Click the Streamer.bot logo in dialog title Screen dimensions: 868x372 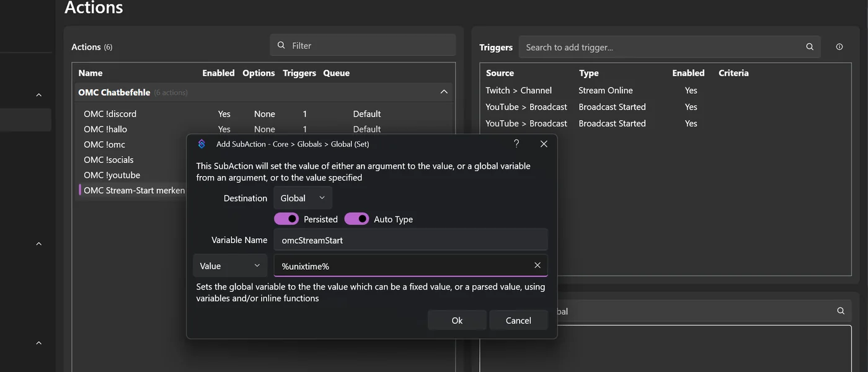(x=201, y=144)
